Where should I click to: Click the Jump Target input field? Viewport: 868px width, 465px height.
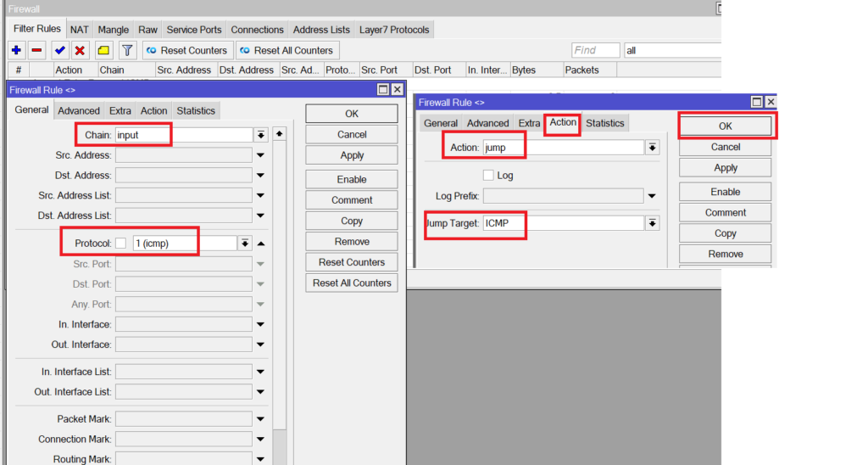[x=564, y=223]
